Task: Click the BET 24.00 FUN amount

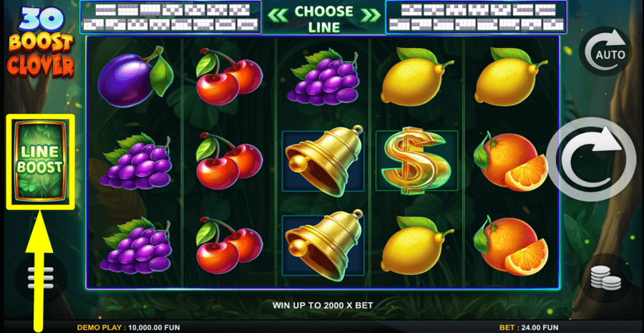Action: coord(529,328)
